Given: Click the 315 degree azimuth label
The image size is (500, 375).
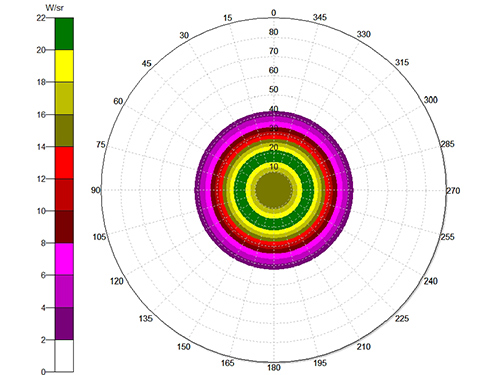Looking at the screenshot, I should click(x=402, y=62).
